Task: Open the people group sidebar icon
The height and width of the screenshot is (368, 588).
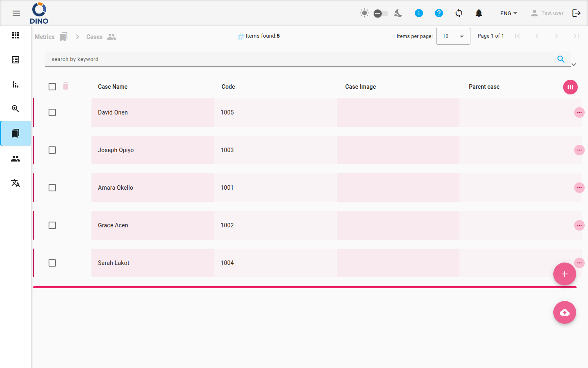Action: pyautogui.click(x=16, y=159)
